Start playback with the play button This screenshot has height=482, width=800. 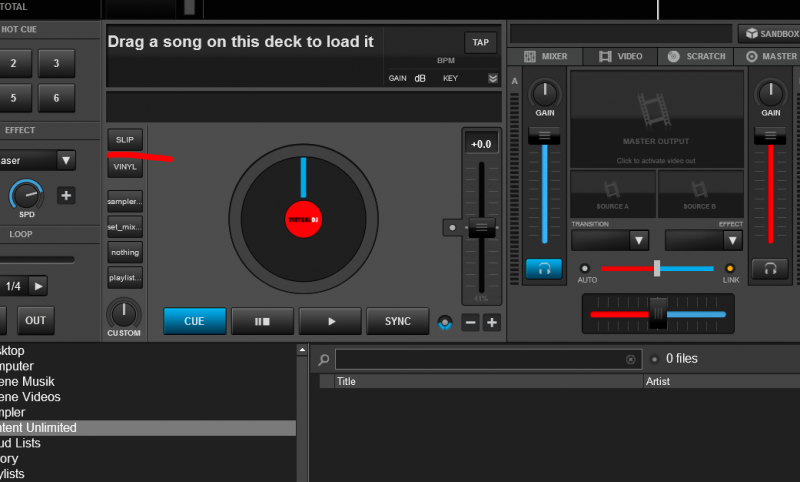pyautogui.click(x=331, y=321)
